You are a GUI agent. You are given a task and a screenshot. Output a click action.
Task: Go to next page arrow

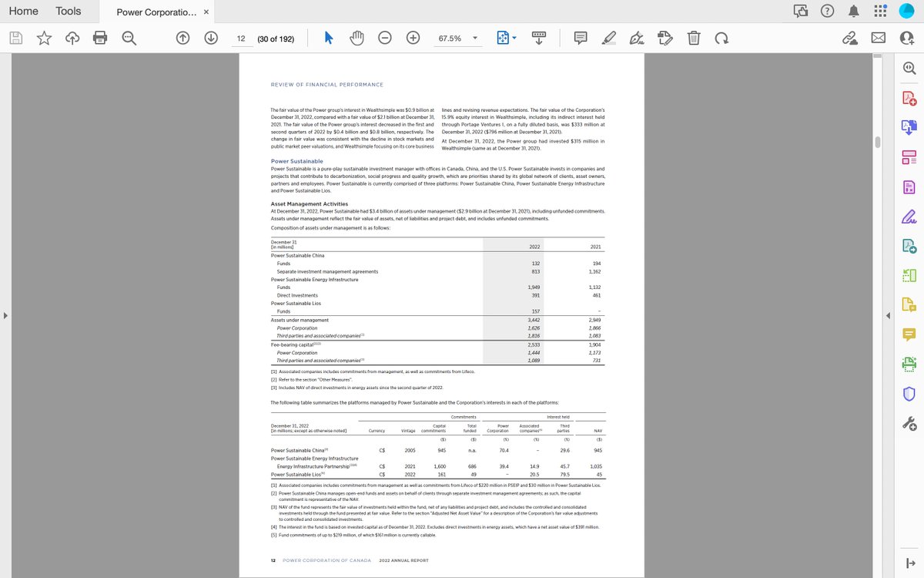click(210, 38)
